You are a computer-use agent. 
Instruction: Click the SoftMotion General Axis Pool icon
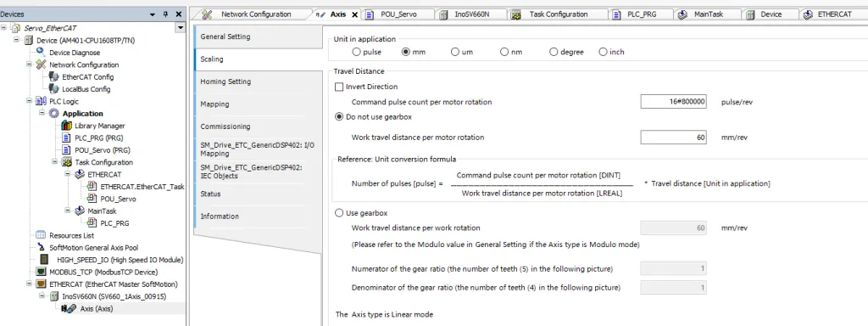[x=41, y=248]
